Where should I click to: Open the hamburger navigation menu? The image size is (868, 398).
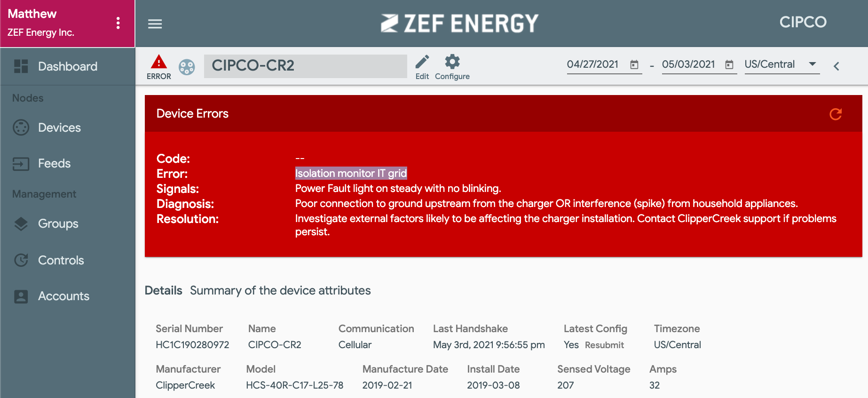pos(155,24)
